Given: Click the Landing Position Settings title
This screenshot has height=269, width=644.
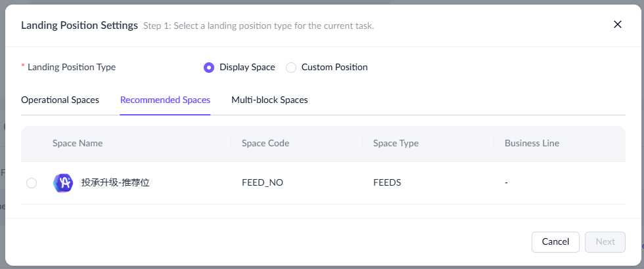Looking at the screenshot, I should coord(79,25).
